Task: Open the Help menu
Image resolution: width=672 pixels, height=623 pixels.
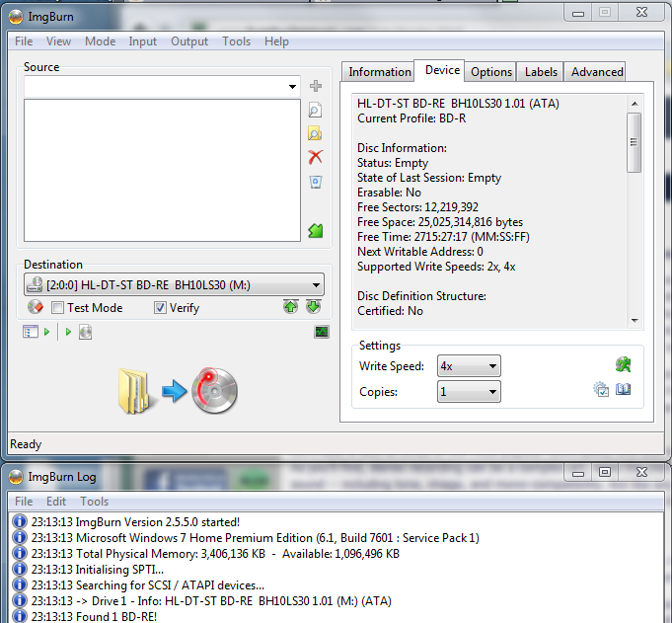Action: [x=276, y=41]
